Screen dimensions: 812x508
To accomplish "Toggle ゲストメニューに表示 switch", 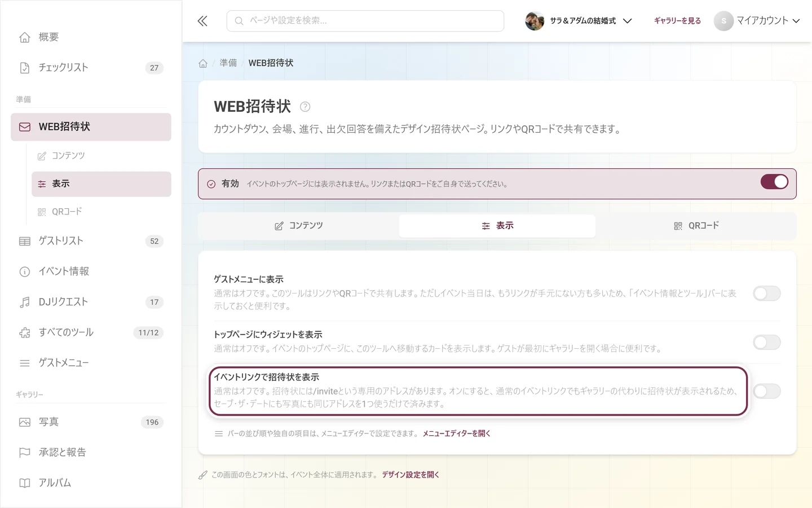I will pyautogui.click(x=767, y=294).
